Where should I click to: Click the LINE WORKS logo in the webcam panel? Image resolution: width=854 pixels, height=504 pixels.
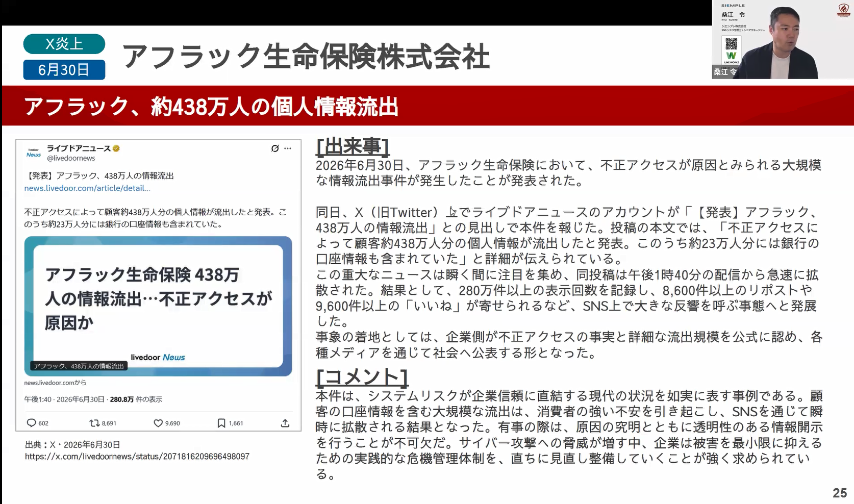point(731,57)
